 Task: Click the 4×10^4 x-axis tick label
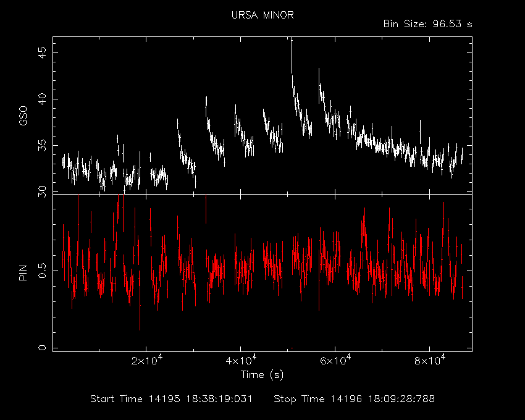click(x=241, y=360)
